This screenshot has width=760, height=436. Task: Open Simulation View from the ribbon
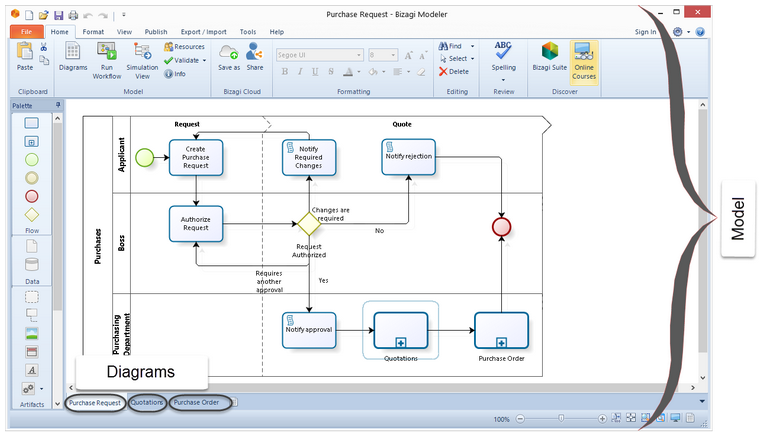142,61
